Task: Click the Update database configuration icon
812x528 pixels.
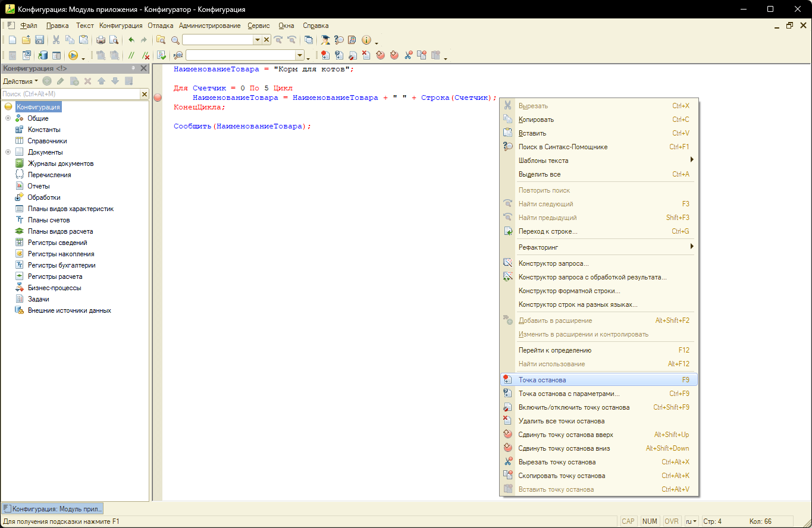Action: (43, 55)
